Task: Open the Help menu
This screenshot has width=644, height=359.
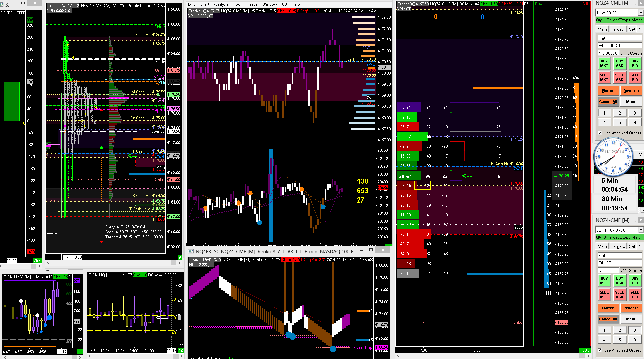Action: (x=296, y=4)
